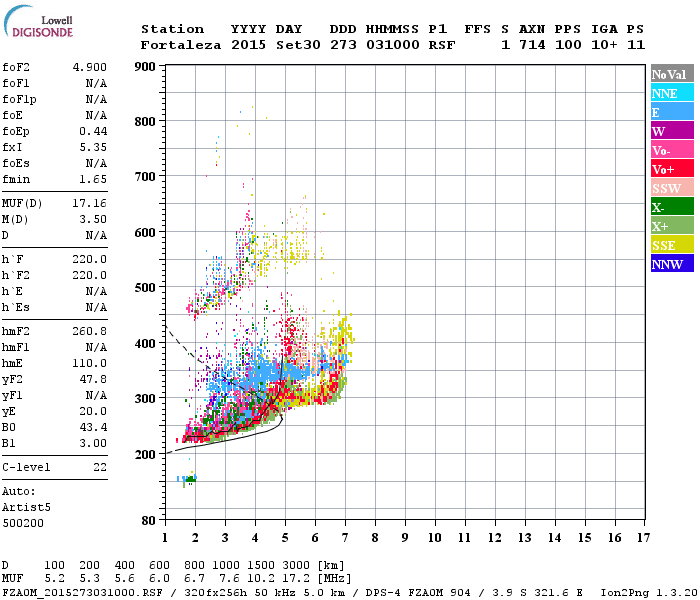Select the X- dark green legend entry
The height and width of the screenshot is (600, 700).
(671, 207)
